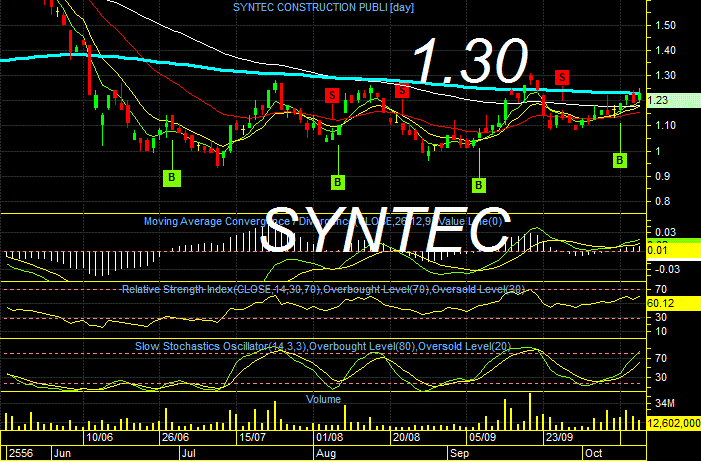Screen dimensions: 701x461
Task: Click the green B buy marker in early August
Action: pos(338,182)
